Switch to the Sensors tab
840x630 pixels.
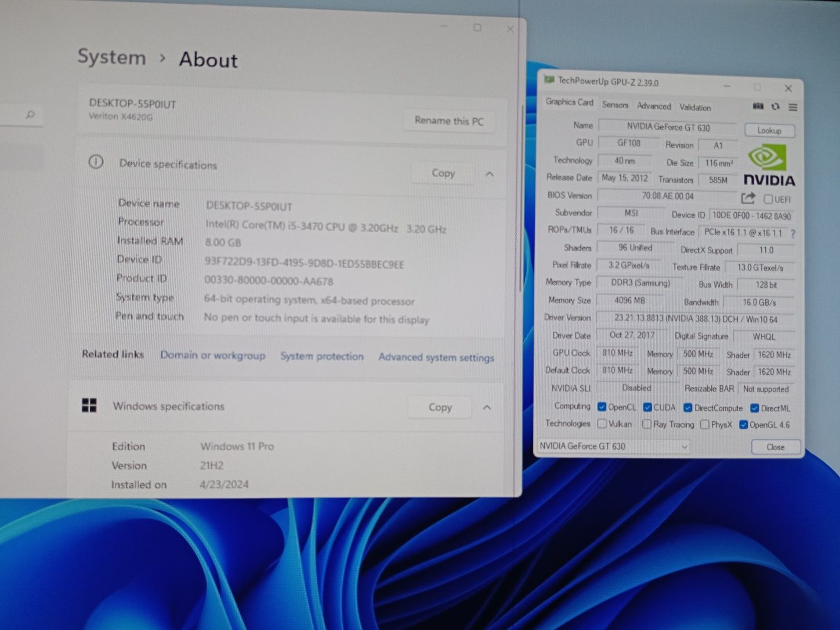(615, 104)
